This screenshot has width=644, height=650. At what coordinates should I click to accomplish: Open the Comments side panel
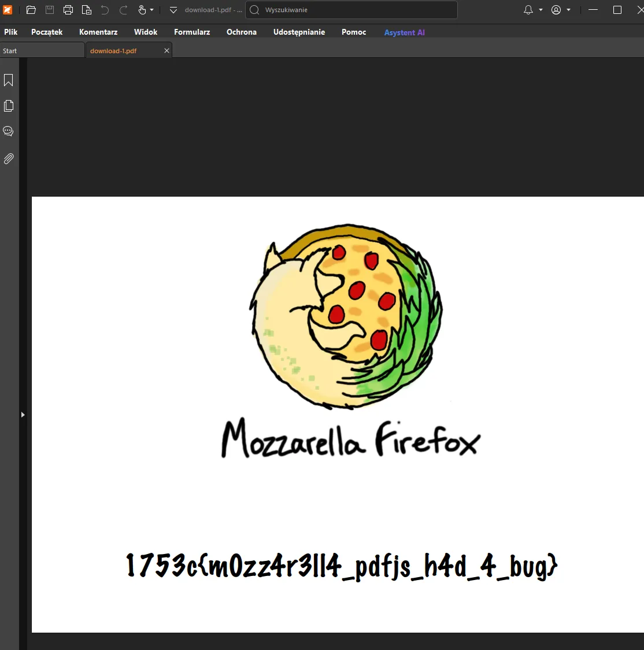pos(8,131)
